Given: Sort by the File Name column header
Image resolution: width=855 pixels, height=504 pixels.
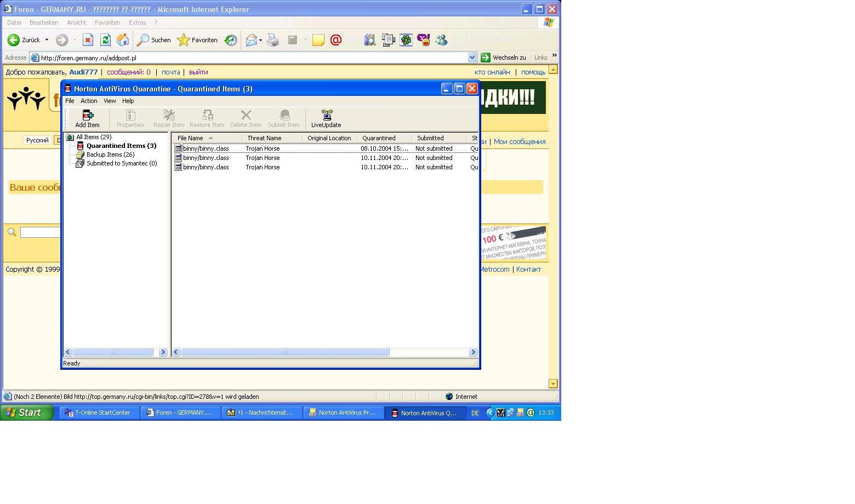Looking at the screenshot, I should point(207,138).
